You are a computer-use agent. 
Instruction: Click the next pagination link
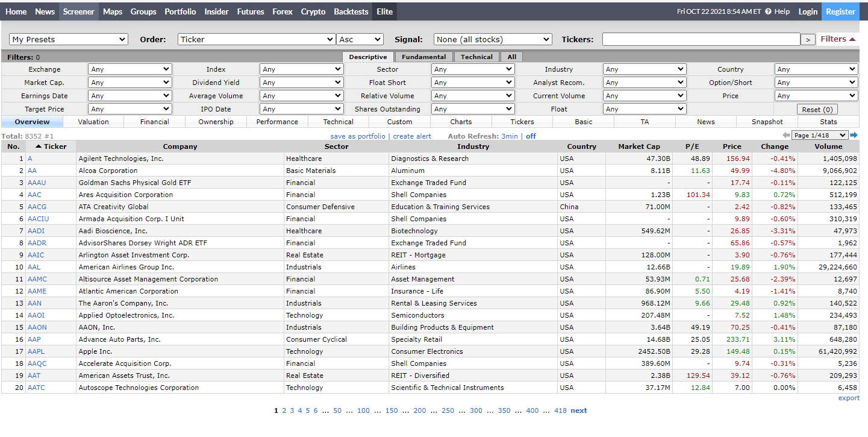(x=578, y=410)
